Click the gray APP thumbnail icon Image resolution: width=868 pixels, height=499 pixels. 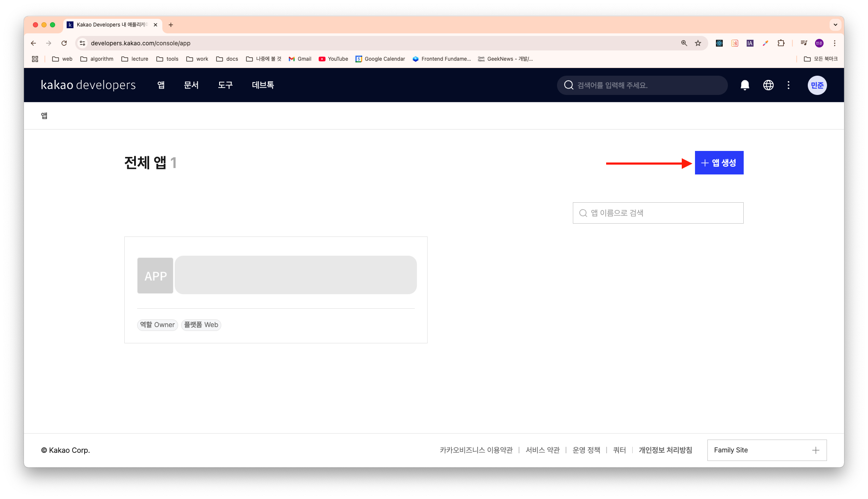(x=155, y=276)
